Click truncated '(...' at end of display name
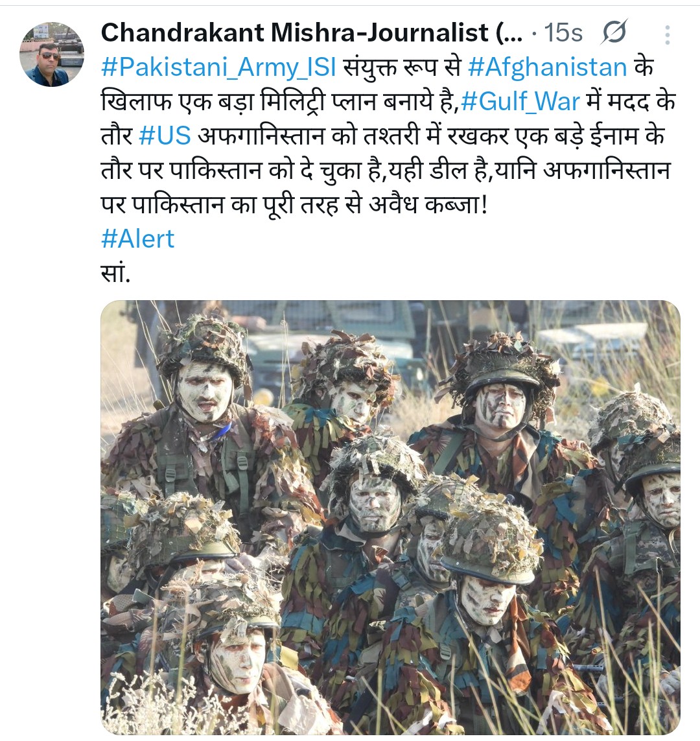700x741 pixels. [509, 32]
